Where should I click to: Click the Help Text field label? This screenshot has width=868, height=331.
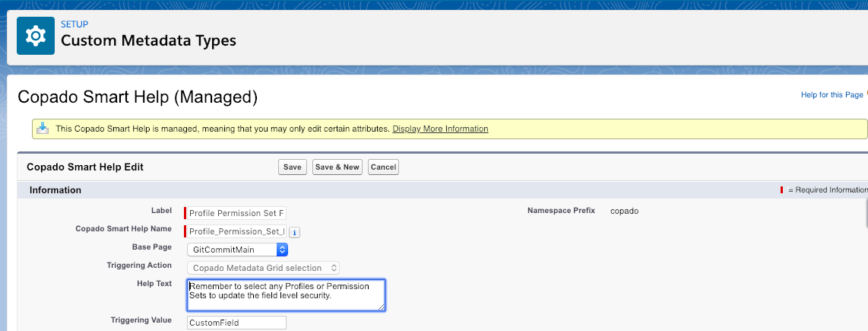(154, 284)
